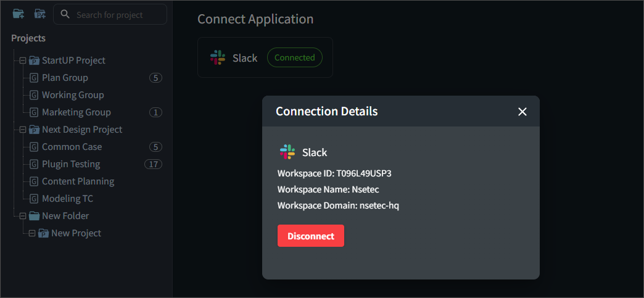Click the green Connected status badge
The width and height of the screenshot is (644, 298).
click(x=294, y=57)
